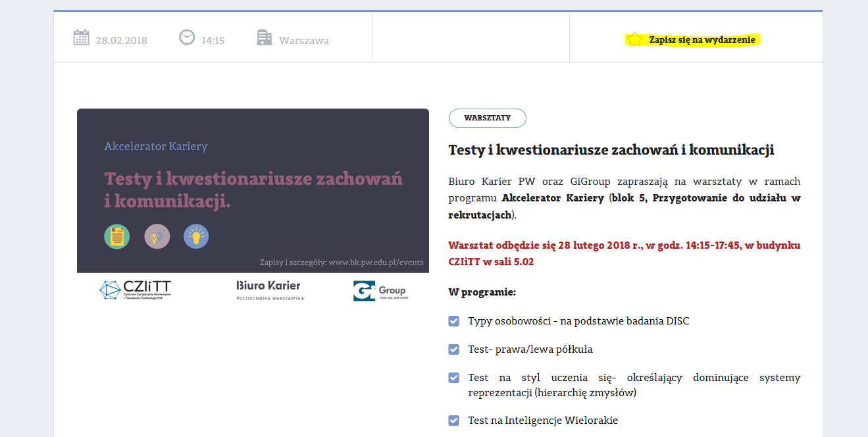Click the checkbox next to Typy osobowości DISC
This screenshot has height=437, width=868.
point(453,321)
